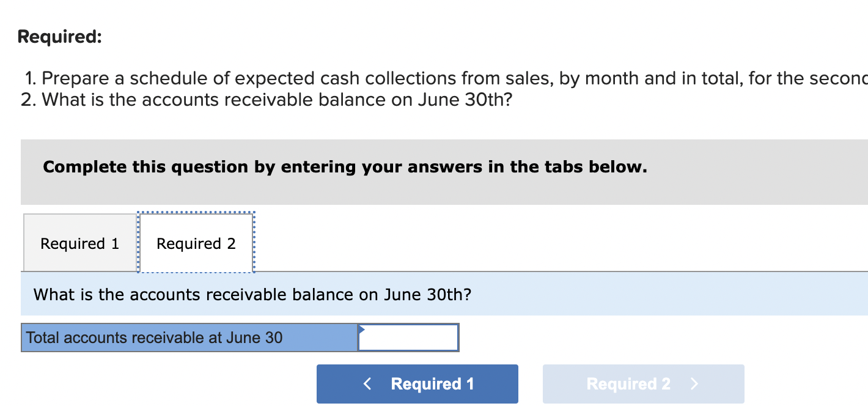Click the Required 1 navigation button at bottom
Screen dimensions: 868x406
click(417, 383)
